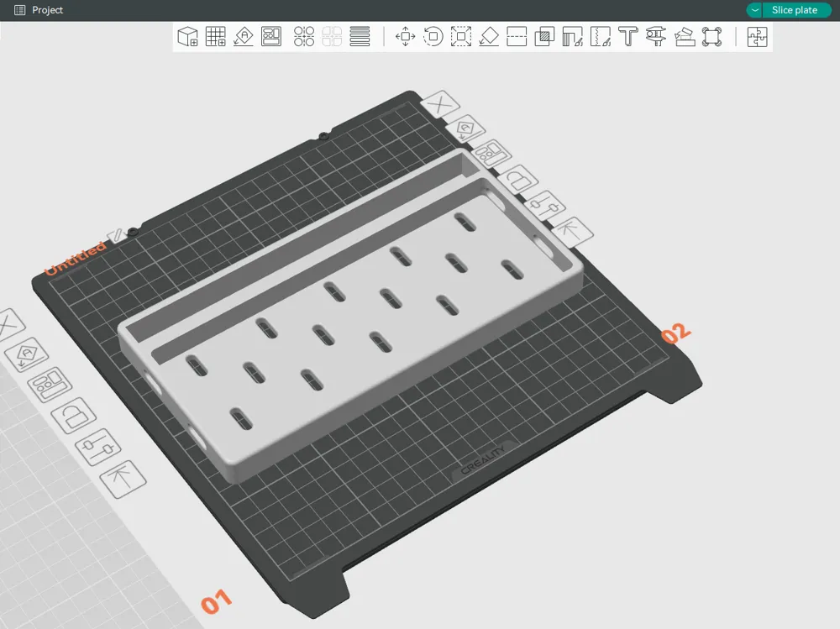This screenshot has height=629, width=840.
Task: Open the second plate settings sliders icon
Action: pyautogui.click(x=545, y=205)
